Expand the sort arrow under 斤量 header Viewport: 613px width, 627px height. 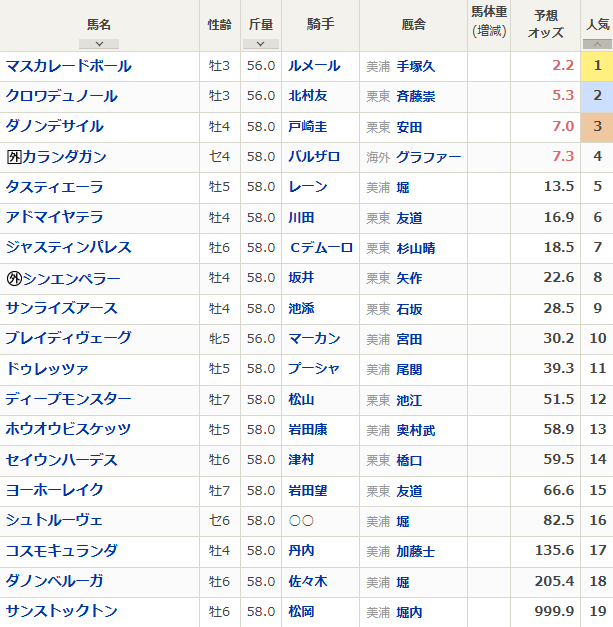(x=260, y=44)
